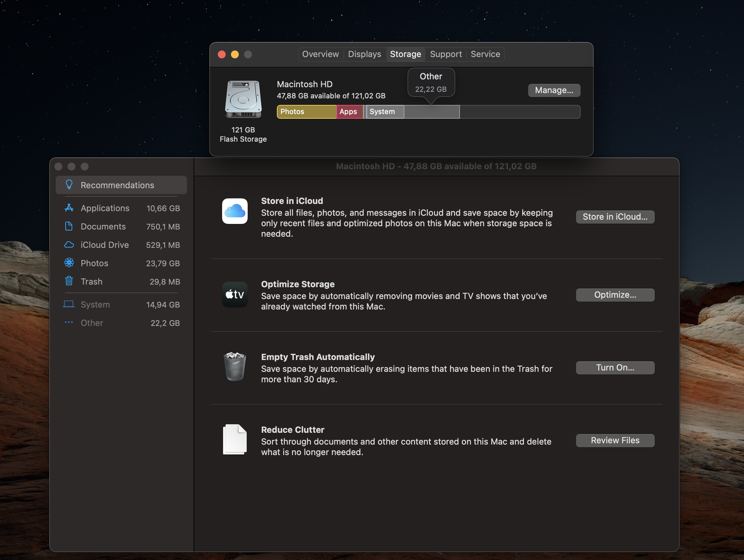Select the System laptop icon in sidebar
Viewport: 744px width, 560px height.
pyautogui.click(x=69, y=304)
